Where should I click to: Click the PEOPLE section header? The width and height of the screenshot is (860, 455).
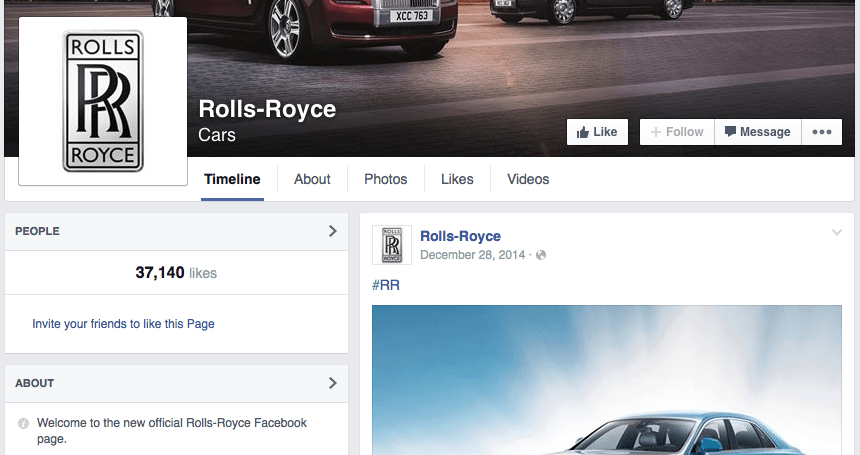[176, 231]
